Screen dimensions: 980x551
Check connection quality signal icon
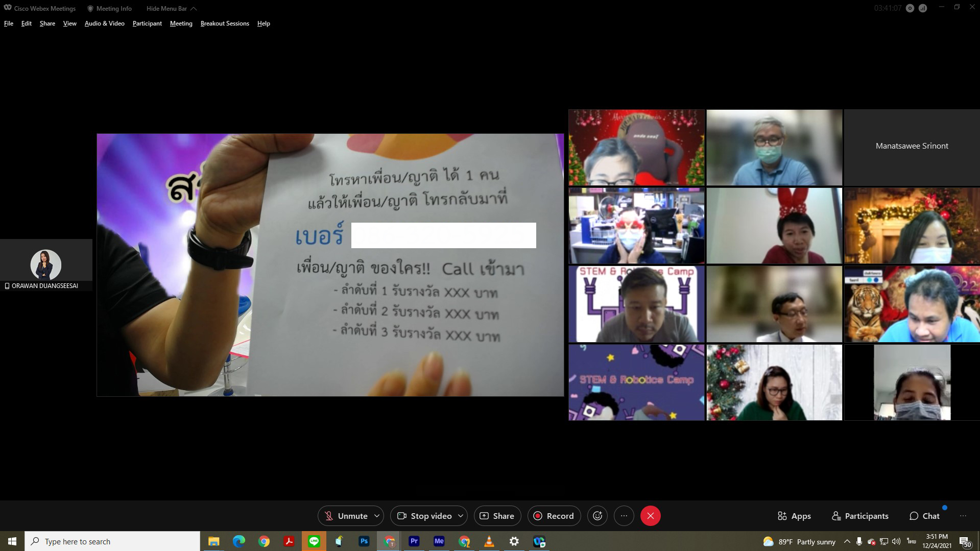tap(923, 8)
